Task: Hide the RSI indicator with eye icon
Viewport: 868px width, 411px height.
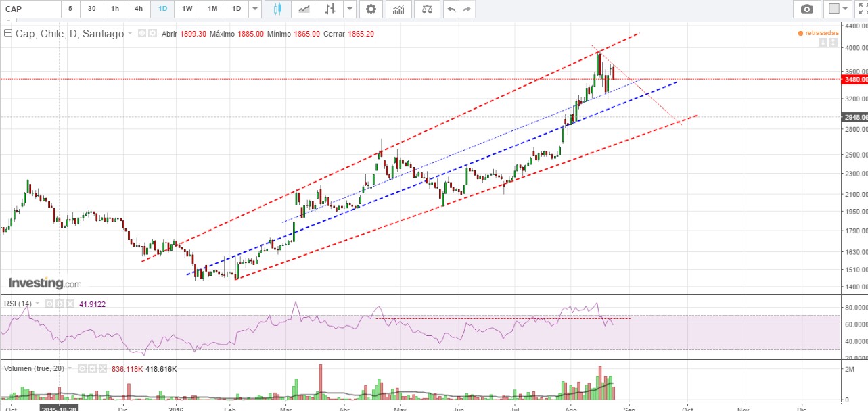Action: click(48, 304)
